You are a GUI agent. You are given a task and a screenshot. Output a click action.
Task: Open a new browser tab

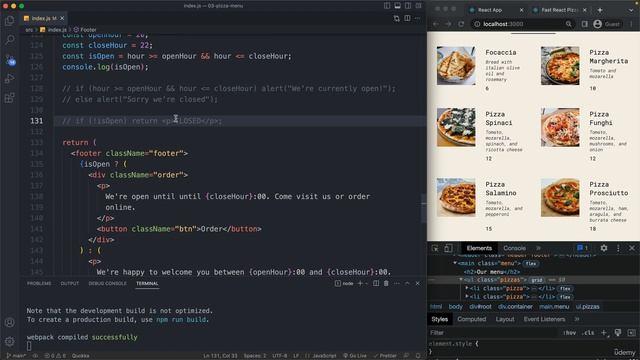(x=600, y=10)
